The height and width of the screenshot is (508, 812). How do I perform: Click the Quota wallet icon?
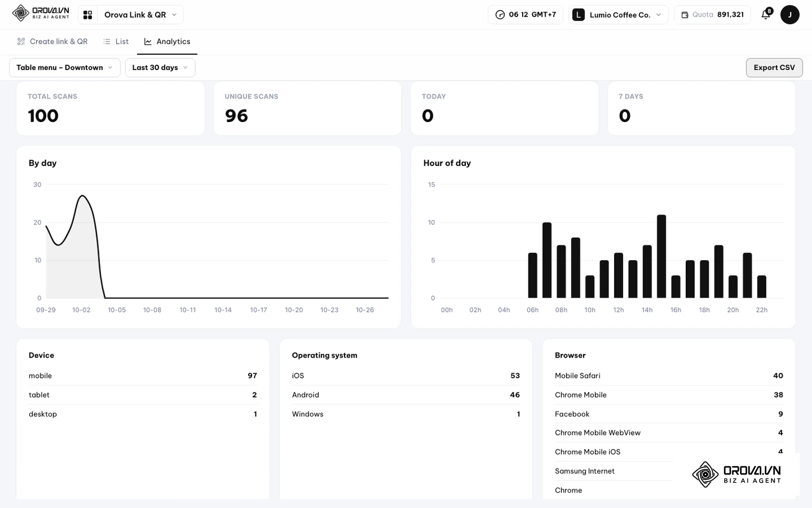685,15
